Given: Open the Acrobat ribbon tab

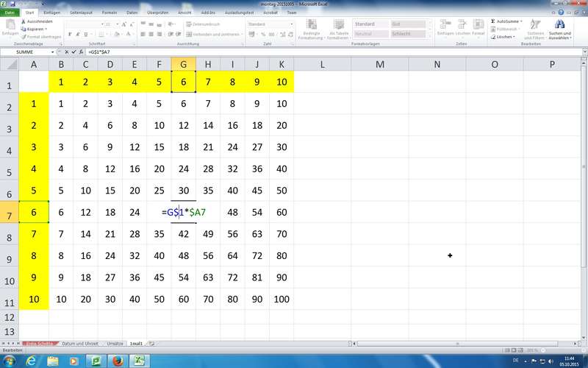Looking at the screenshot, I should point(270,13).
